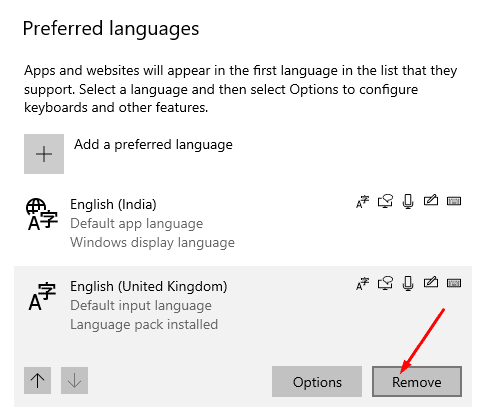
Task: Select the English (India) list entry
Action: (x=243, y=223)
